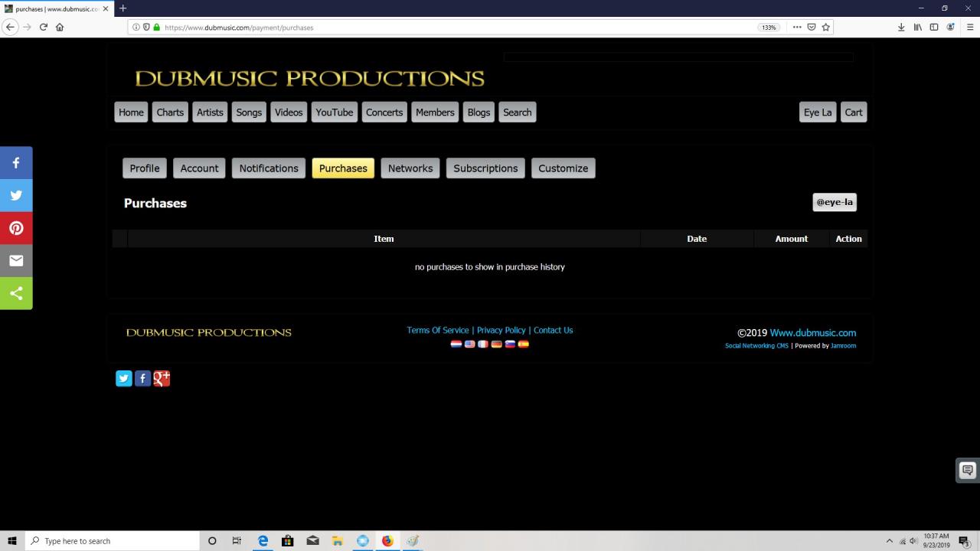Open Songs in site menu
Viewport: 980px width, 551px height.
[249, 112]
